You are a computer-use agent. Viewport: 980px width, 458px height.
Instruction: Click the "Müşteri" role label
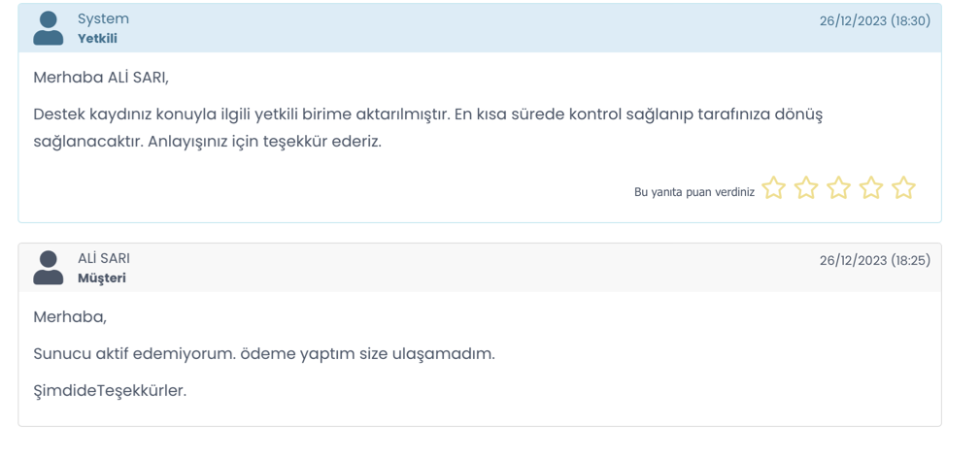(102, 278)
